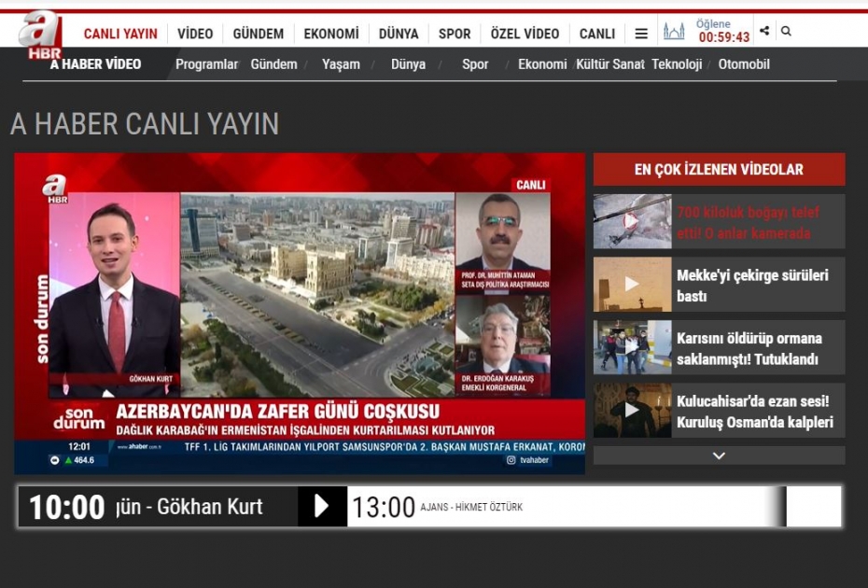Click EN ÇOK İZLENEN VİDEOLAR header
Image resolution: width=868 pixels, height=588 pixels.
click(719, 170)
